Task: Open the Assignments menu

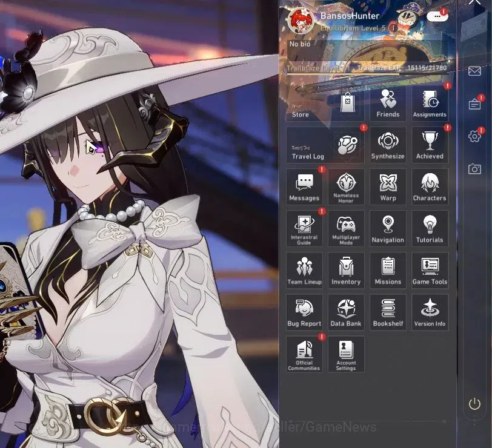Action: pos(430,104)
